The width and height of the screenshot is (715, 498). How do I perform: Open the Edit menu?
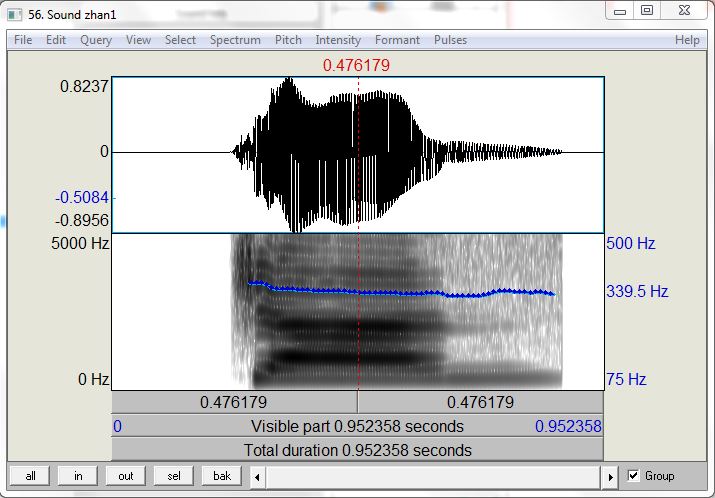pyautogui.click(x=56, y=40)
